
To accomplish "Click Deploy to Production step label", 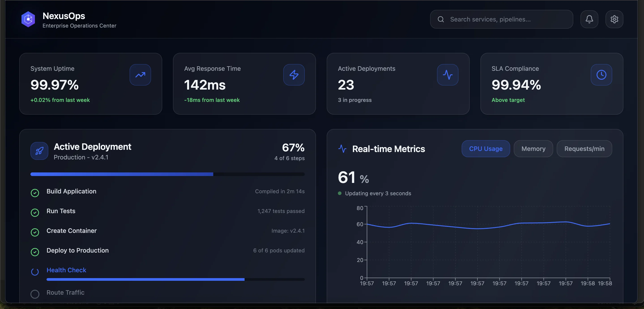I will [77, 251].
